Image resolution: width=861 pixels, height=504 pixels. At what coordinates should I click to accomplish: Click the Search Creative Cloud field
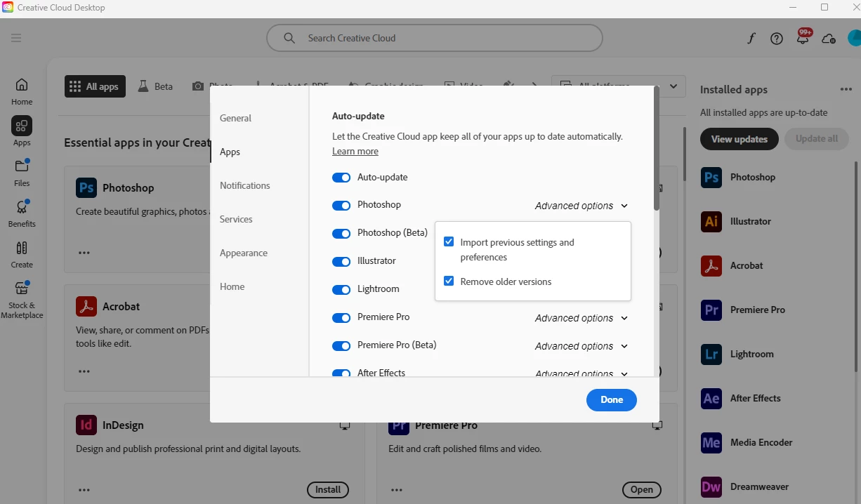[x=435, y=38]
